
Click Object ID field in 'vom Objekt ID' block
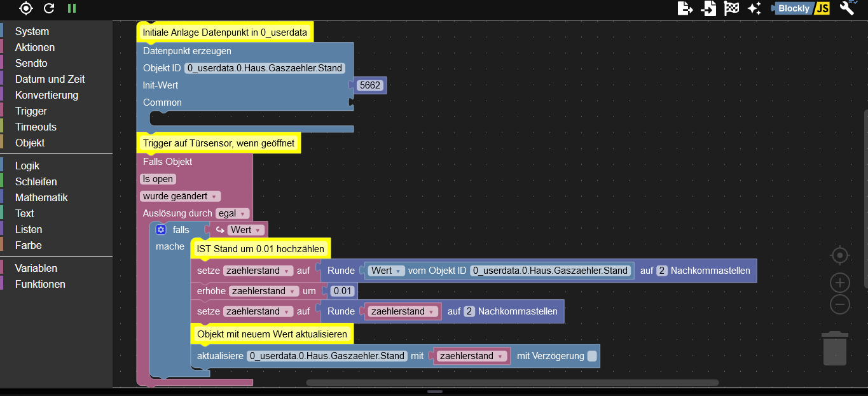pyautogui.click(x=550, y=271)
